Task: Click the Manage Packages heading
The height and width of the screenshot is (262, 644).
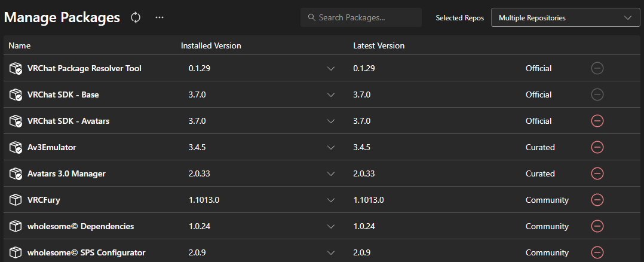Action: click(62, 17)
